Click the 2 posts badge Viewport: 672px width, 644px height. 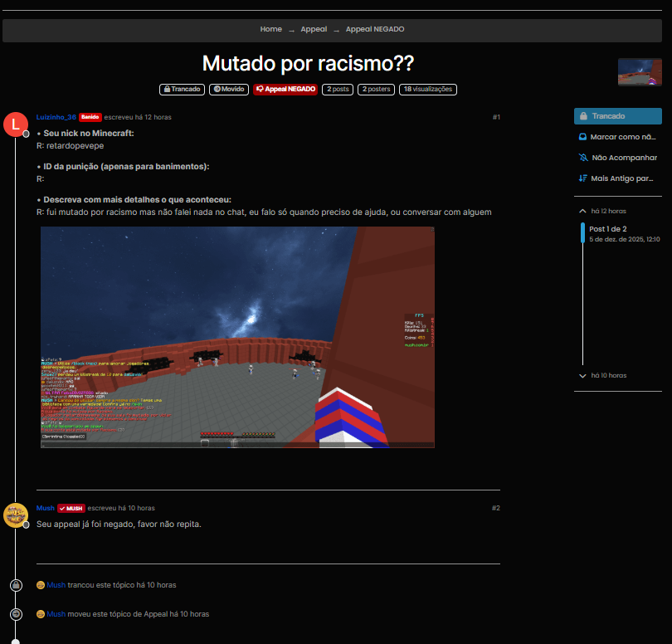(338, 89)
